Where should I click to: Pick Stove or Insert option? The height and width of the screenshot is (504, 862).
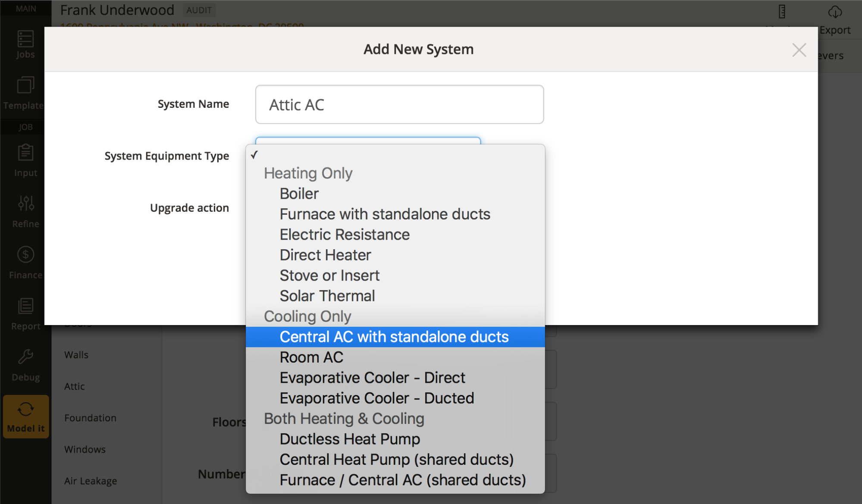tap(395, 275)
